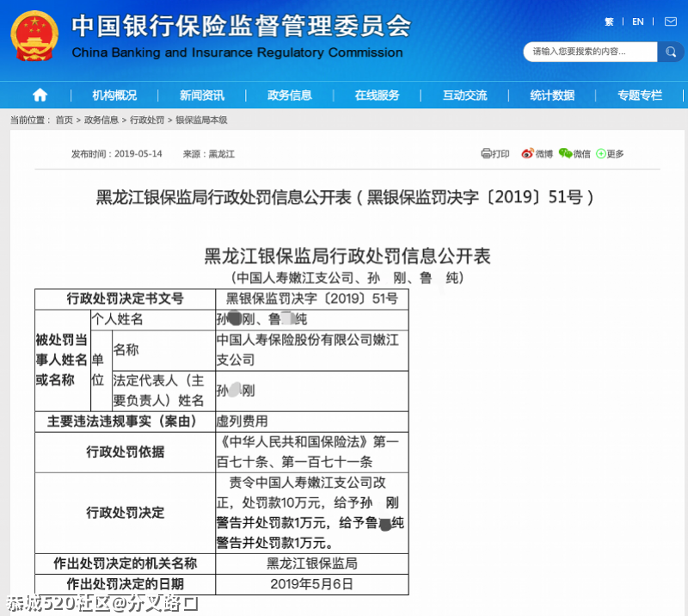Focus the search input field
Screen dimensions: 688x616
pyautogui.click(x=590, y=52)
